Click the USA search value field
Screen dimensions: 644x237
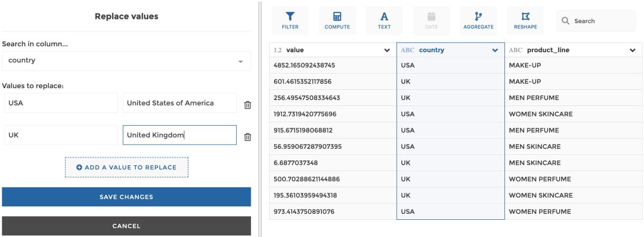[61, 103]
